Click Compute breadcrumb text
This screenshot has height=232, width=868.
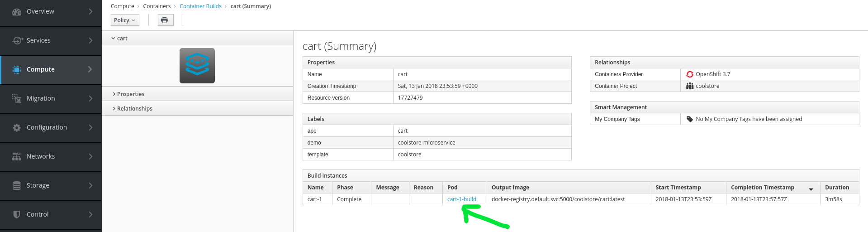[x=122, y=6]
